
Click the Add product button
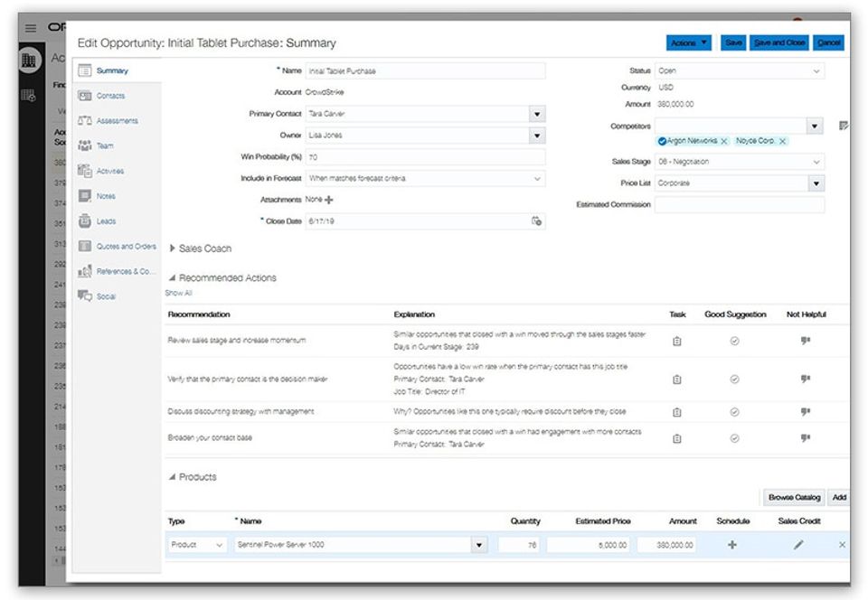coord(839,497)
